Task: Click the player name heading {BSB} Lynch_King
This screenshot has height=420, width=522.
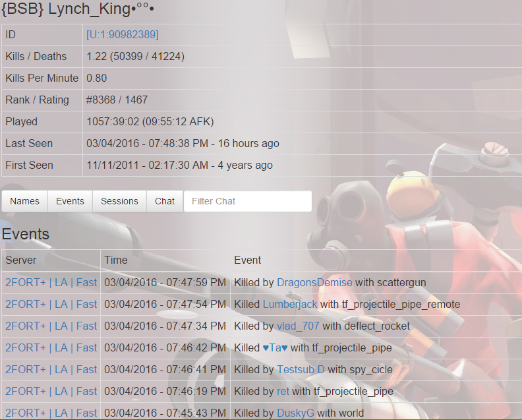Action: [78, 9]
